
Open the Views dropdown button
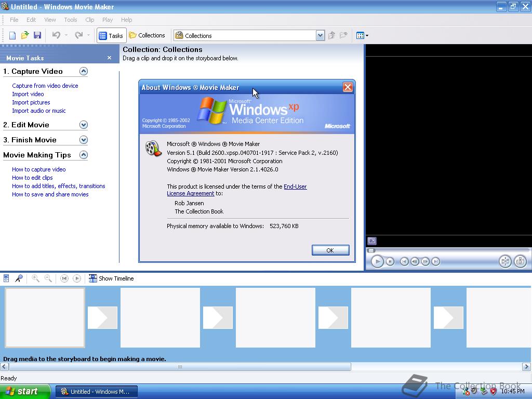click(362, 35)
